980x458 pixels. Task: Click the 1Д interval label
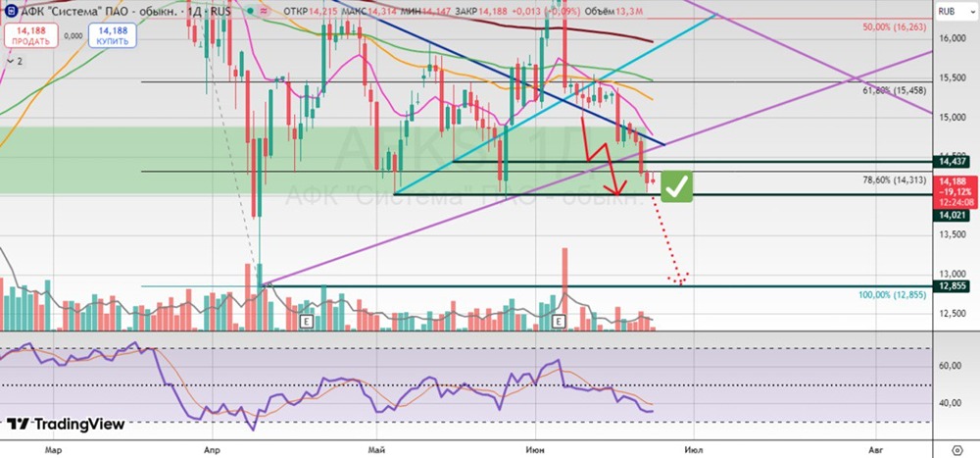[193, 11]
